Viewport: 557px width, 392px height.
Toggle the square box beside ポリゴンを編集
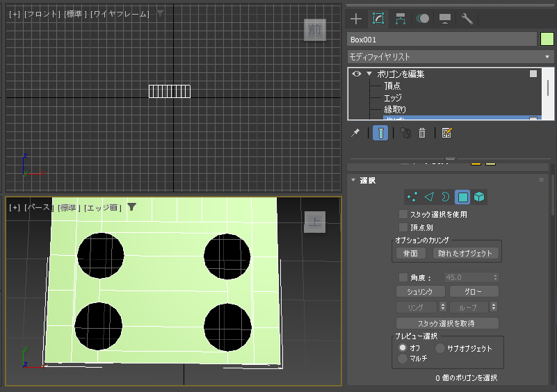533,74
